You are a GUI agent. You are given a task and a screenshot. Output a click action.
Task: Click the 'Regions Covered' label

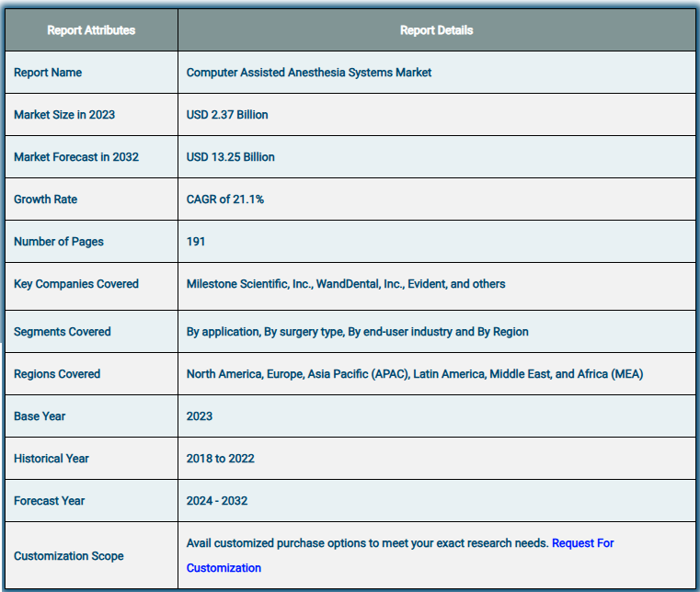[x=57, y=374]
